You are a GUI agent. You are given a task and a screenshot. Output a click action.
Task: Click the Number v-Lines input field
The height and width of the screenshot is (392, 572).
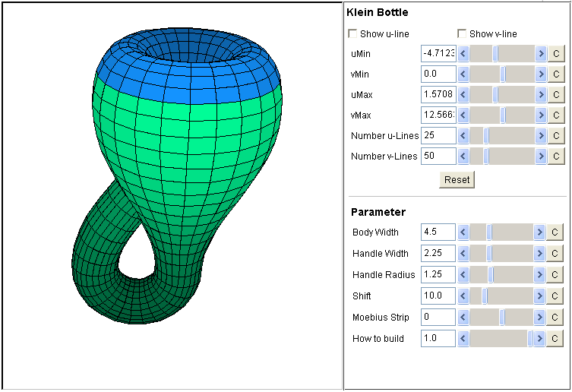[438, 156]
